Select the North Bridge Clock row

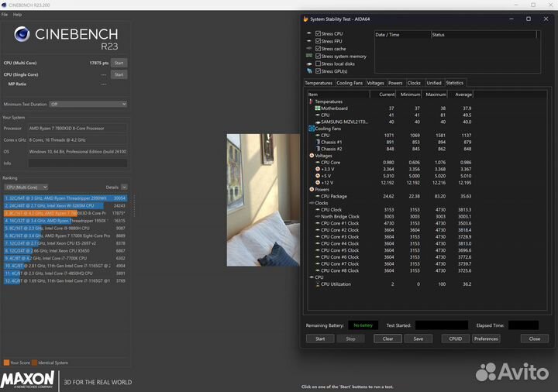[391, 216]
